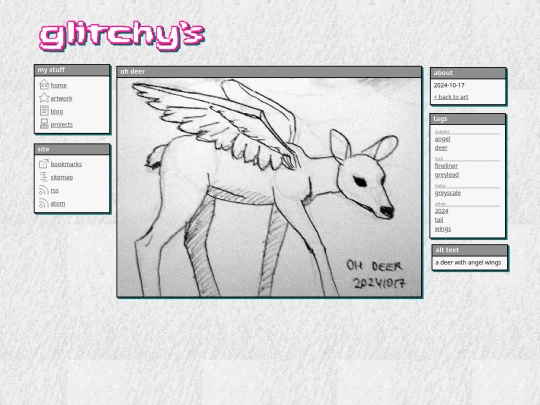Go to the artwork page
The width and height of the screenshot is (540, 405).
tap(61, 98)
